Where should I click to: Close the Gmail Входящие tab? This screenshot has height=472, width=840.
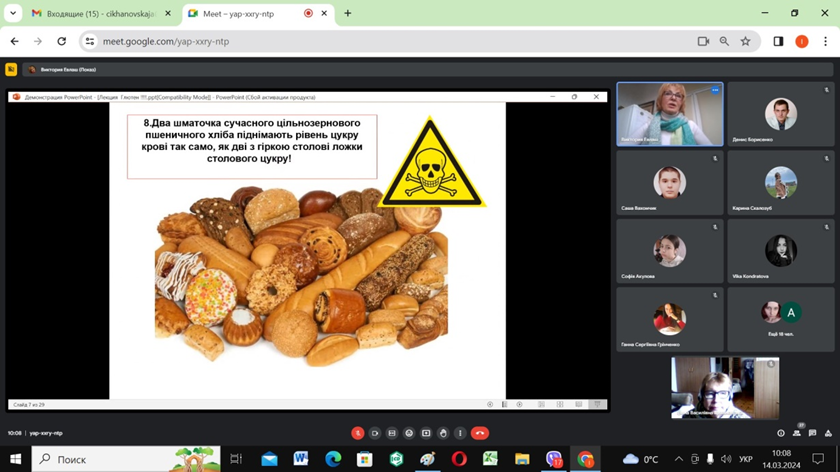168,13
